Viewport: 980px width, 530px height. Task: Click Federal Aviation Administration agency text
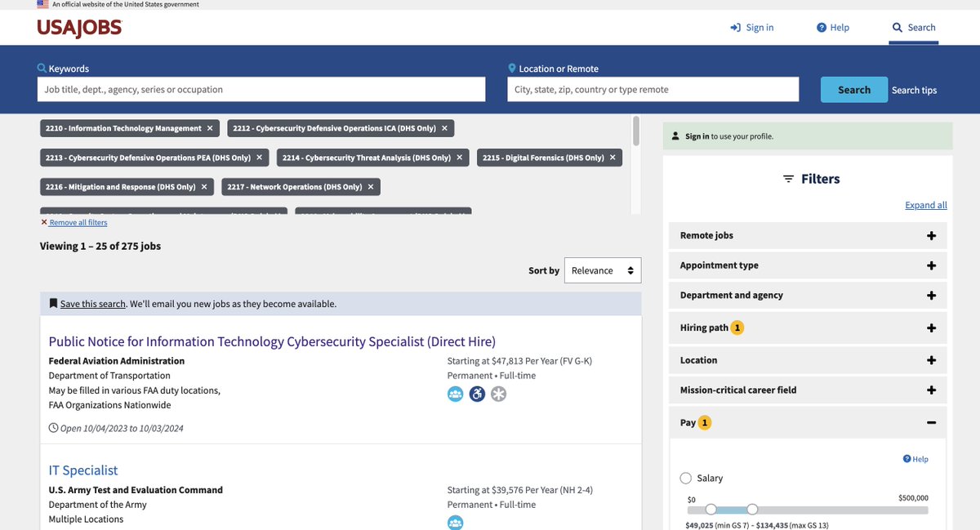(x=117, y=361)
